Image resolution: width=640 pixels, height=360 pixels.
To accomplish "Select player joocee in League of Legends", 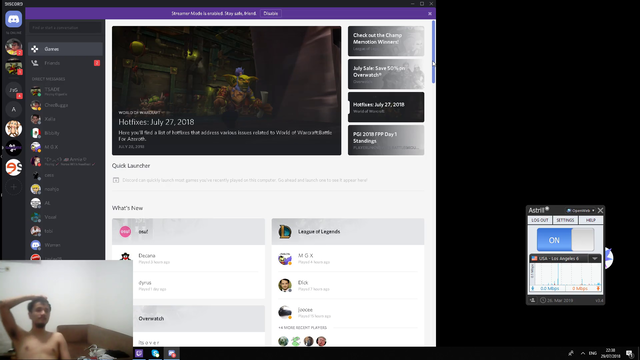I will (x=348, y=312).
